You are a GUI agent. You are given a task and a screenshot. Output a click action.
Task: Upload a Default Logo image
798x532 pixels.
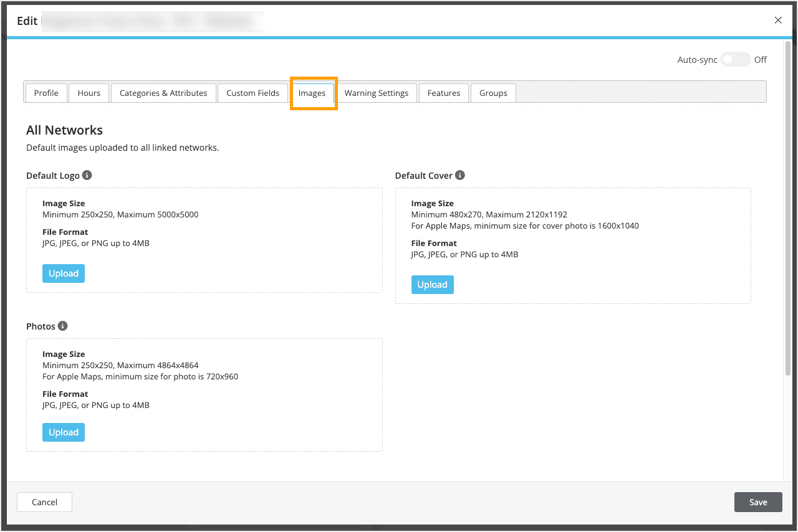[x=63, y=273]
